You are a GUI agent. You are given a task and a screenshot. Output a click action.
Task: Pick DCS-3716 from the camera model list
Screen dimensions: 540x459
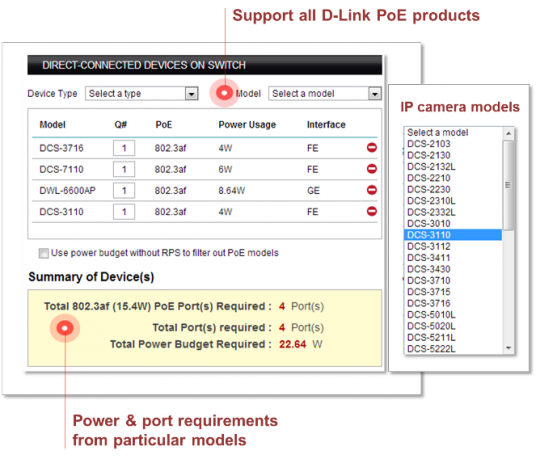pyautogui.click(x=453, y=303)
